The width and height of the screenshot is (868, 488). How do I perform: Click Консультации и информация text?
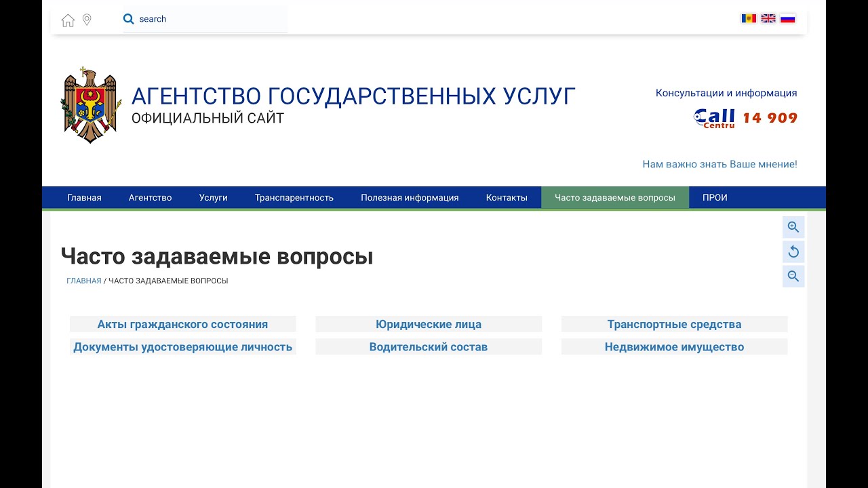(x=726, y=94)
